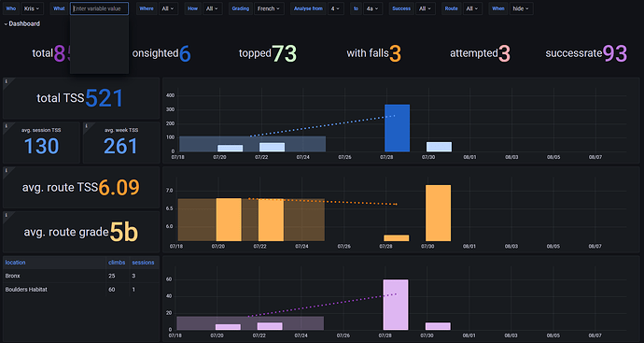This screenshot has height=343, width=644.
Task: Click the tall pink climbs bar at 07/28
Action: [396, 305]
